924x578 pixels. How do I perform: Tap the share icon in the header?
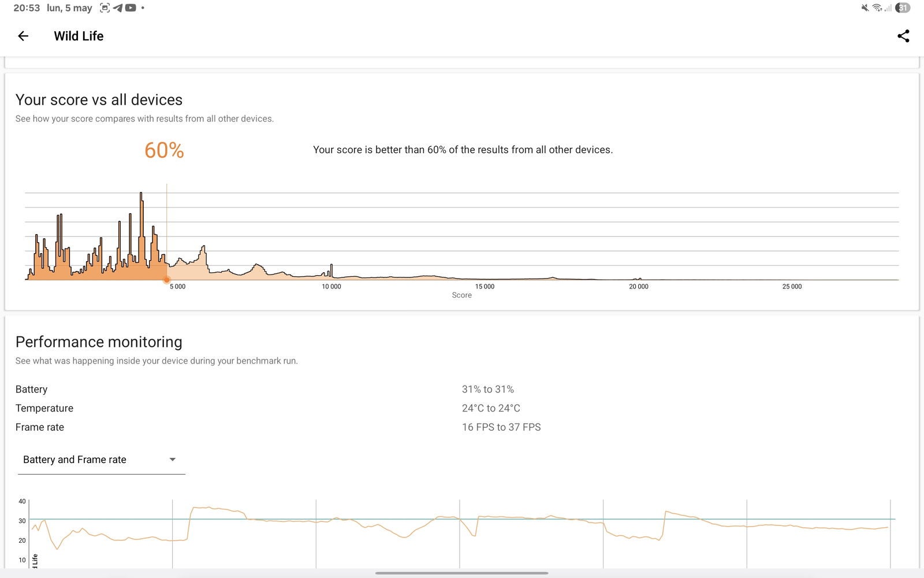pyautogui.click(x=903, y=36)
